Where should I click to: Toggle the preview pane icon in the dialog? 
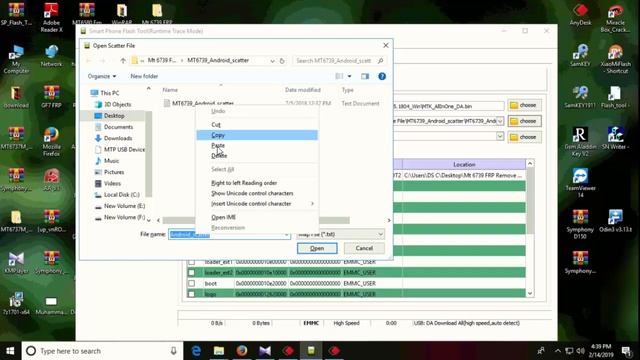click(x=365, y=76)
